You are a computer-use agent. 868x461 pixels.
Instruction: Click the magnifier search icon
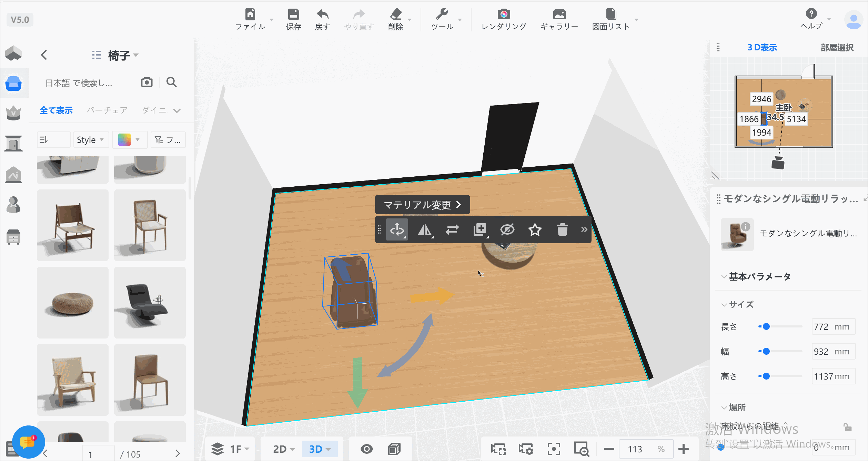[171, 82]
